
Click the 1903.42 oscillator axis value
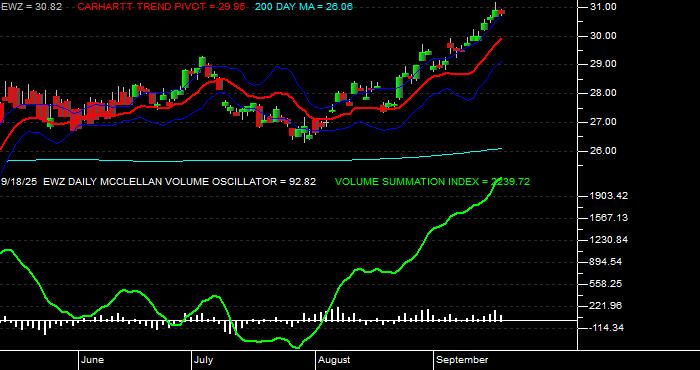[x=609, y=196]
